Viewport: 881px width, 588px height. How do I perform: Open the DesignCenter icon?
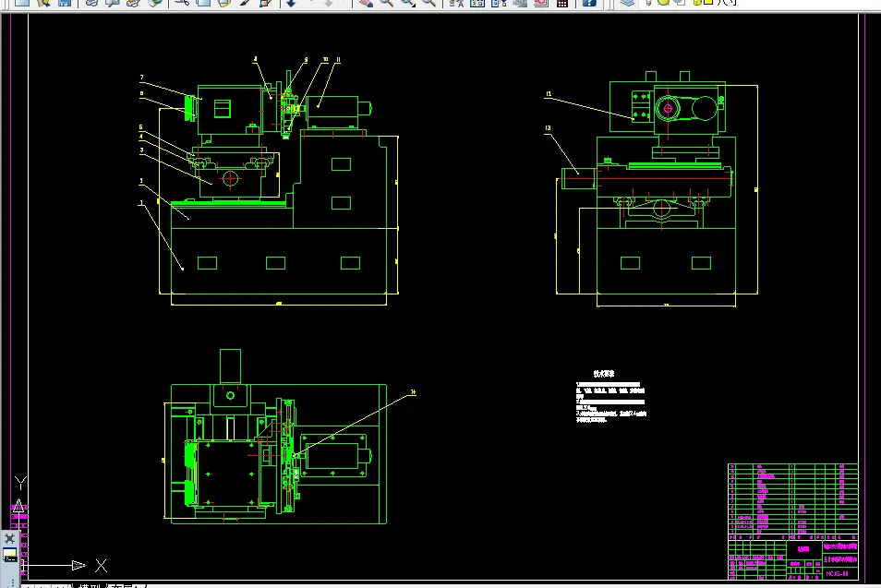coord(477,2)
